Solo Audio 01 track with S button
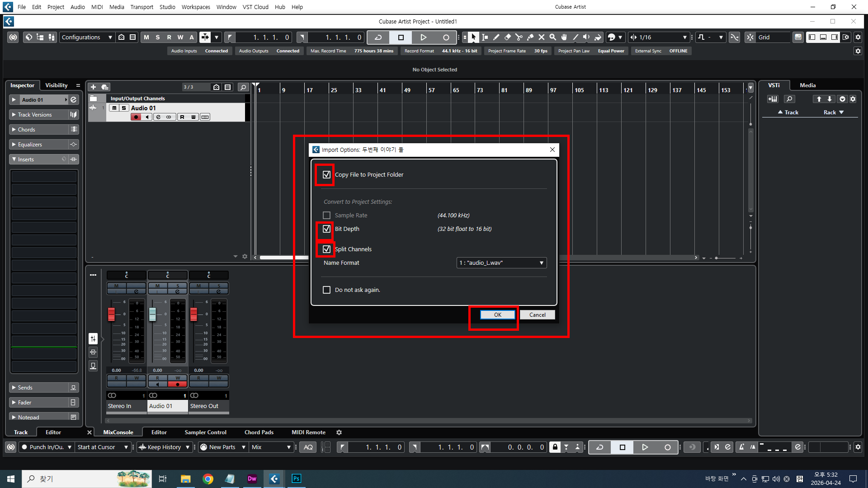Viewport: 868px width, 488px height. pyautogui.click(x=124, y=108)
